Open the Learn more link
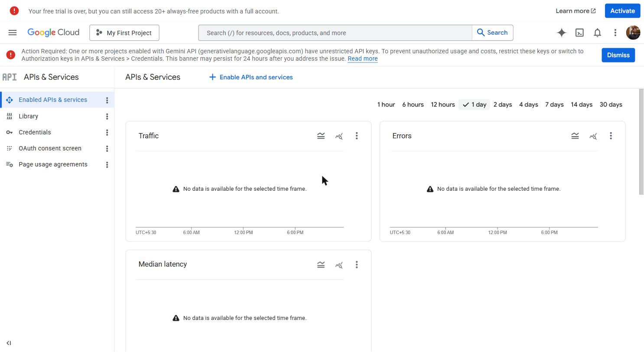Screen dimensions: 644x352 576,11
